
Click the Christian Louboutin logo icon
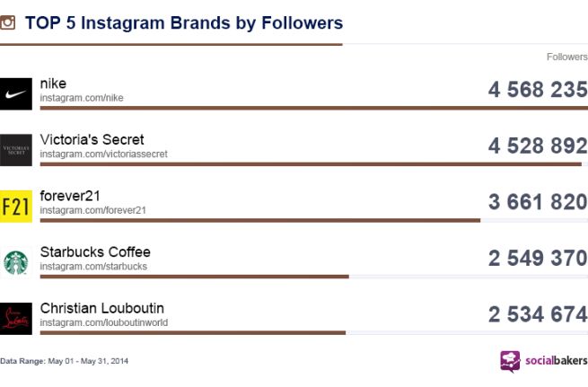15,318
